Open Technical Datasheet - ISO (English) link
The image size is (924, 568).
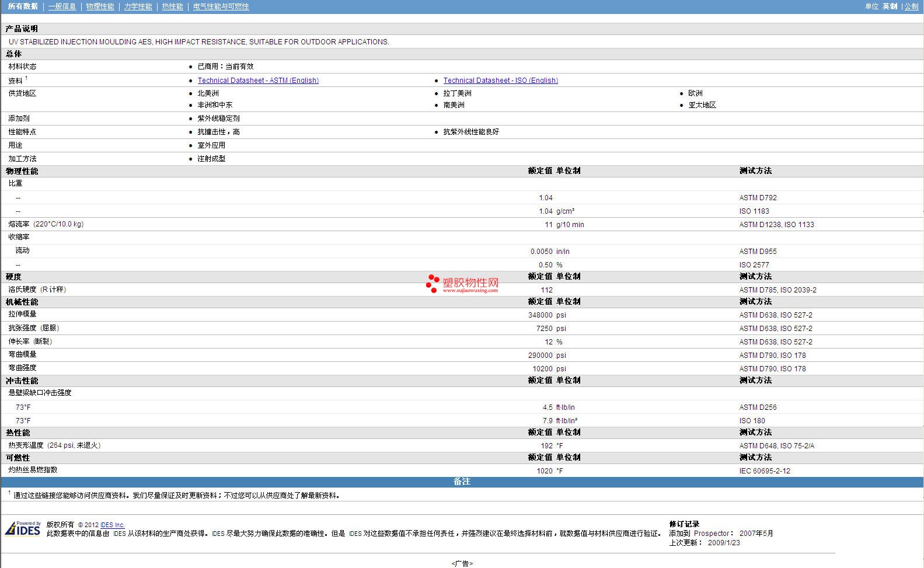[x=500, y=81]
